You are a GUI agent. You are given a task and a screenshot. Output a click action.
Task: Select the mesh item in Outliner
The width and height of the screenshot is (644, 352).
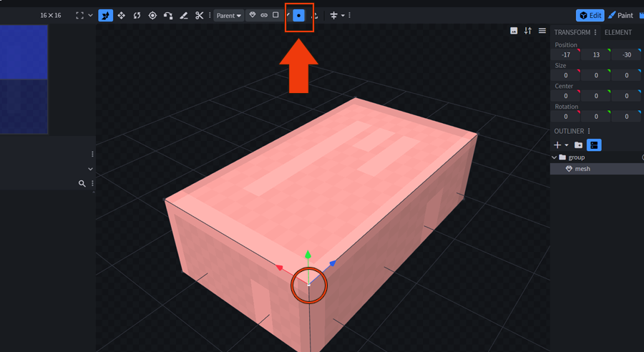[x=582, y=169]
